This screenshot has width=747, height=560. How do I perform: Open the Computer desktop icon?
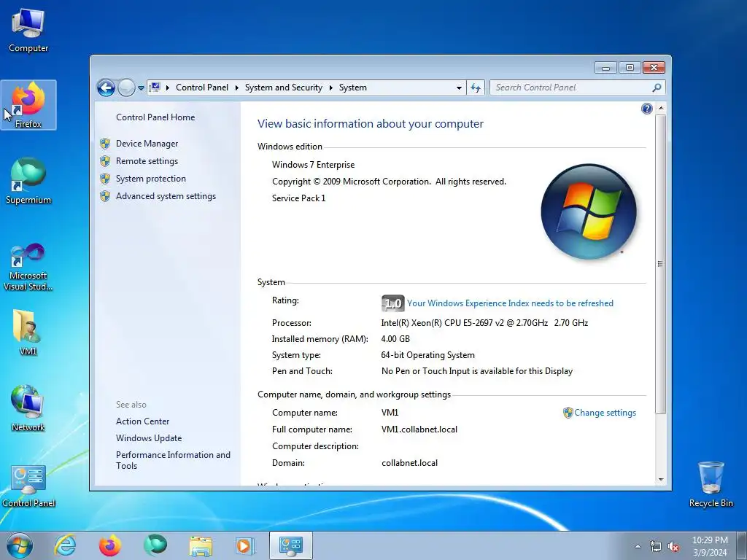tap(28, 31)
